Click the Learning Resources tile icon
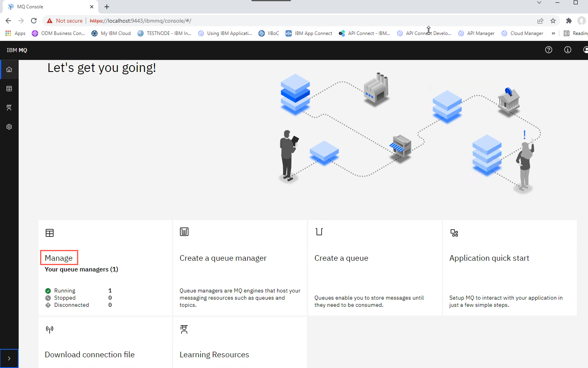The height and width of the screenshot is (368, 588). (184, 329)
